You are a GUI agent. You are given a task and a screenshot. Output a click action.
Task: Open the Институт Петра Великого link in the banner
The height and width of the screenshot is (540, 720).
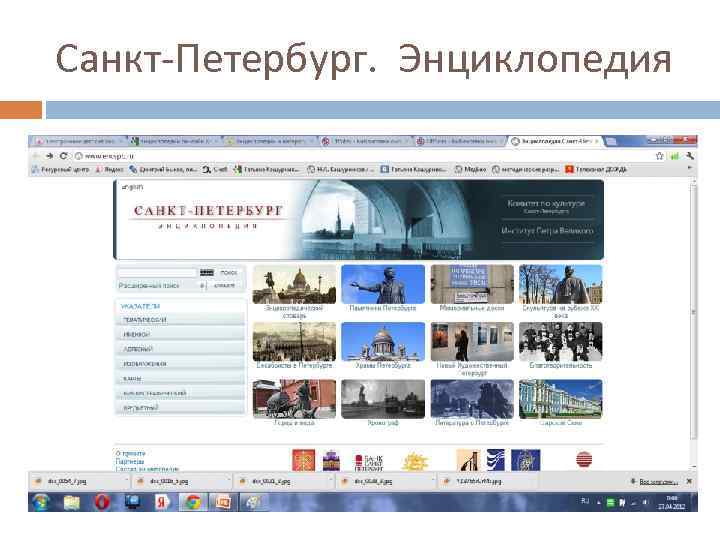tap(547, 231)
